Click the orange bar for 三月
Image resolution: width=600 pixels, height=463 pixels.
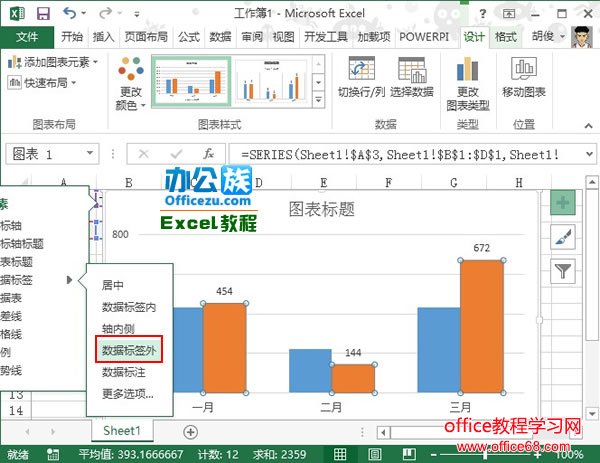tap(482, 326)
